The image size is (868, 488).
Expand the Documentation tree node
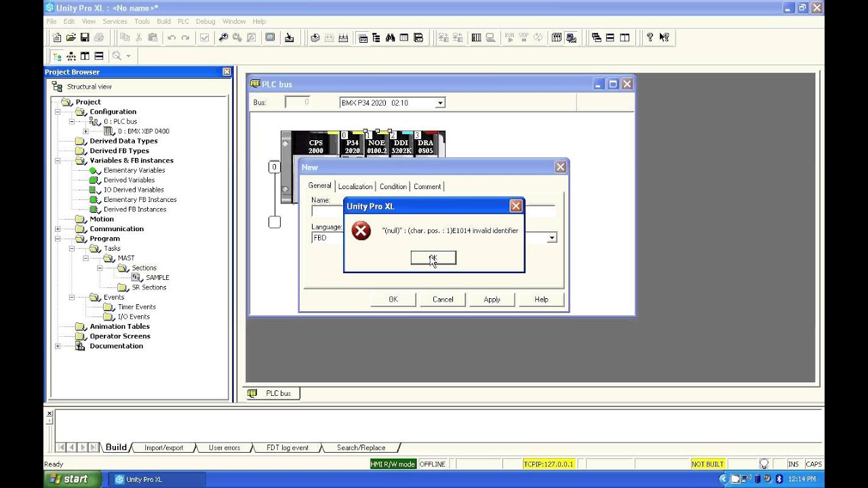pos(58,346)
